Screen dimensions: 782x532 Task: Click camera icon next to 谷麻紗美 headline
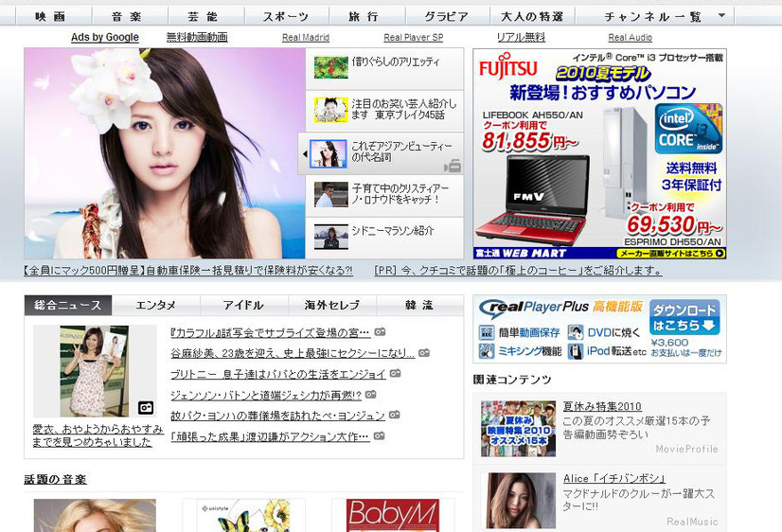click(424, 352)
